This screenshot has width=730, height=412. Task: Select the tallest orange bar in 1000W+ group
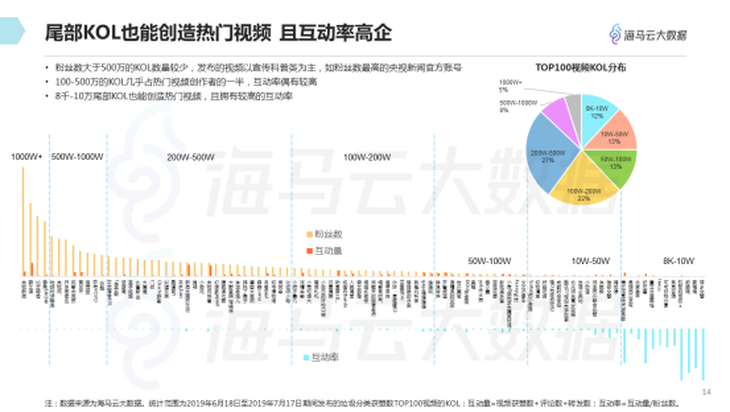coord(23,222)
